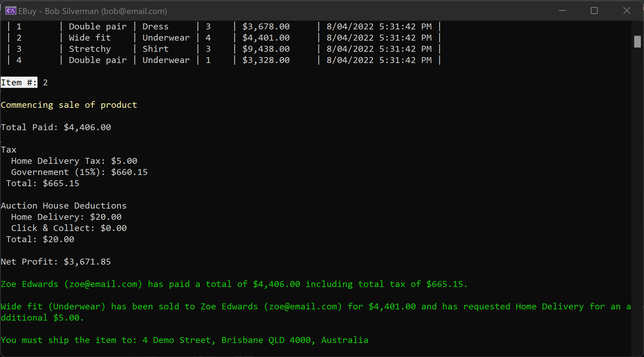Click the tax 'Total: $665.15' line
The image size is (644, 357).
[x=43, y=183]
